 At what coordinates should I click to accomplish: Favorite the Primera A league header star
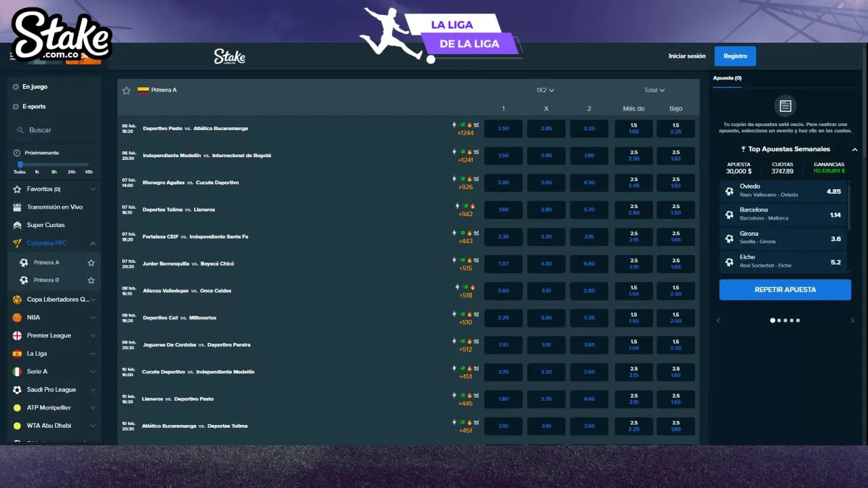click(x=126, y=90)
